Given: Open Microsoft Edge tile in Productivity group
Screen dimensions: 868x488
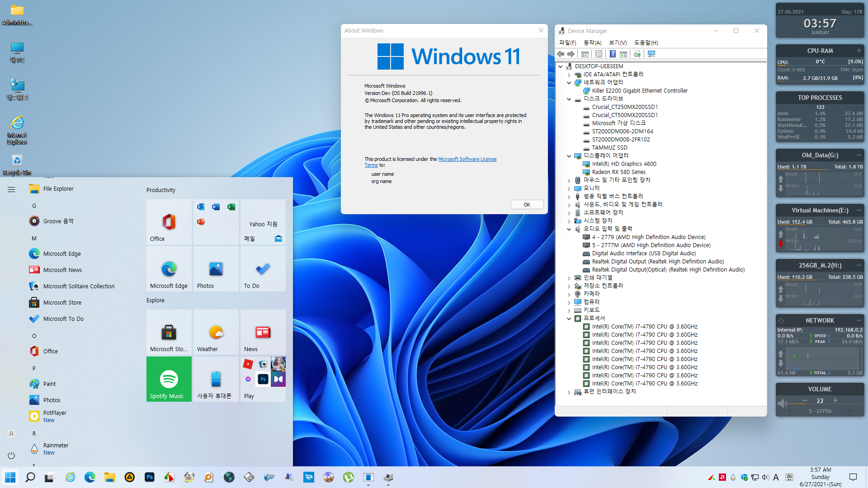Looking at the screenshot, I should [x=169, y=269].
